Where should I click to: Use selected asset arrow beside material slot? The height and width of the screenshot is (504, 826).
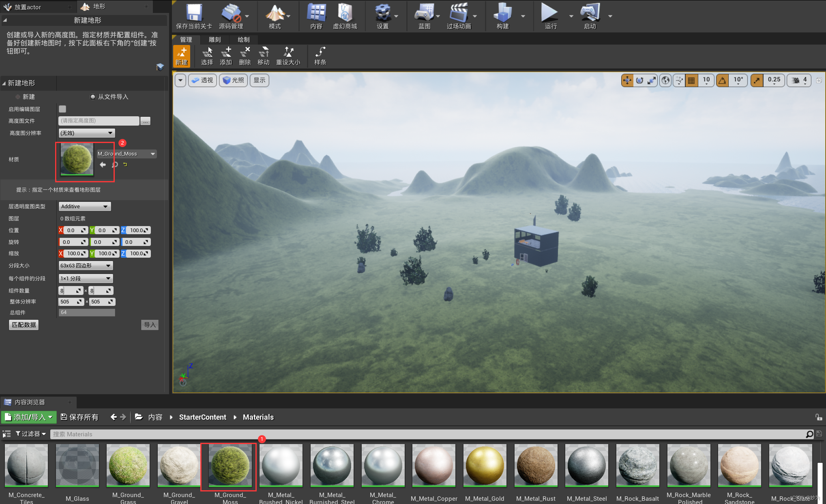click(103, 164)
